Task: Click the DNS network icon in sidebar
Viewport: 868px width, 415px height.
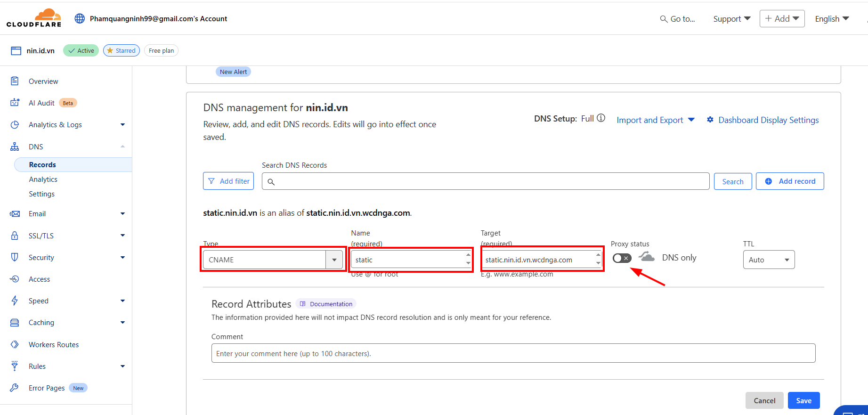Action: (x=15, y=146)
